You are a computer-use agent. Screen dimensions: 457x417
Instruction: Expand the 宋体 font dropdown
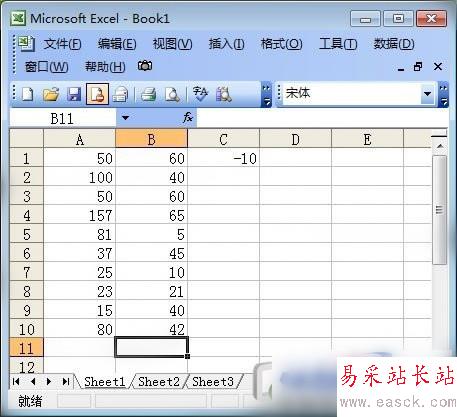click(x=427, y=94)
